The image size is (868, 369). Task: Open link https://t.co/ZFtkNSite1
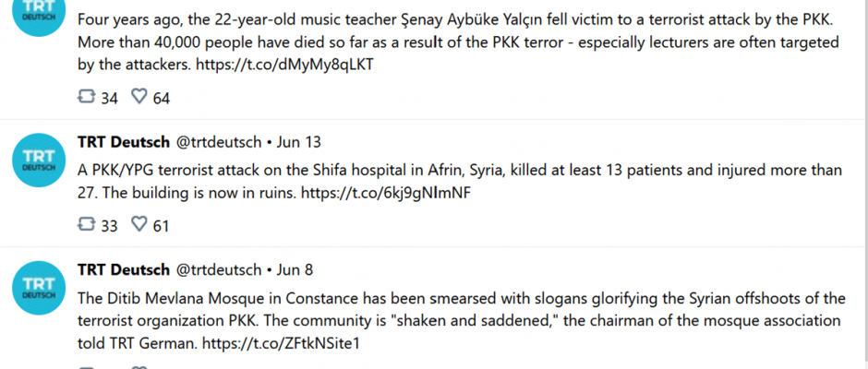[281, 343]
